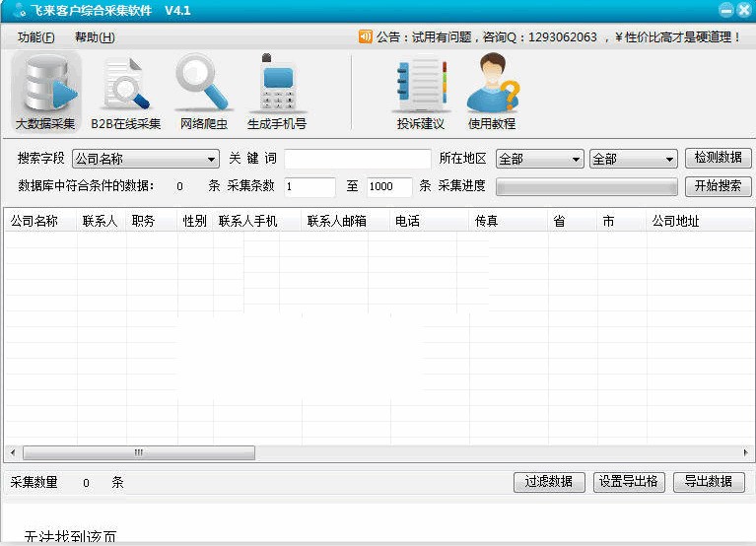Sort by 职务 column header
This screenshot has width=756, height=546.
click(x=152, y=221)
